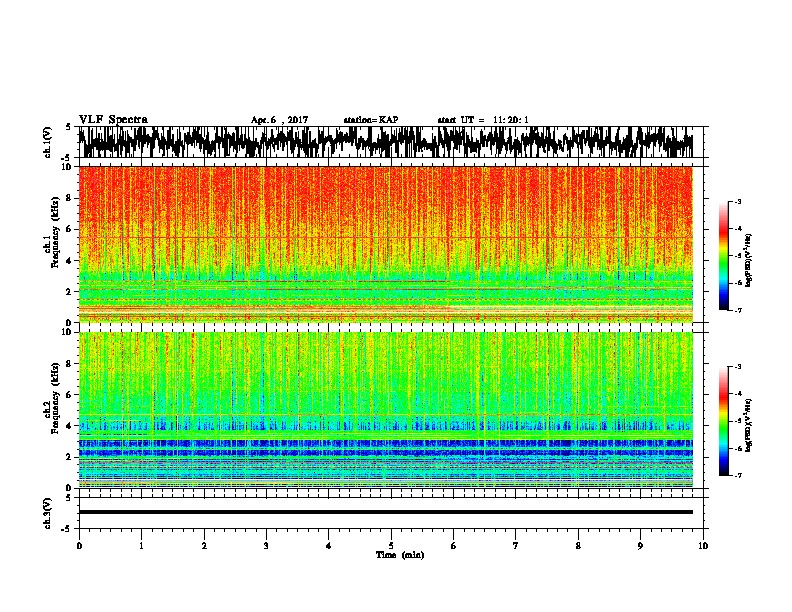
Task: Click the ch.1 colorbar log(PSD) units label
Action: point(749,260)
